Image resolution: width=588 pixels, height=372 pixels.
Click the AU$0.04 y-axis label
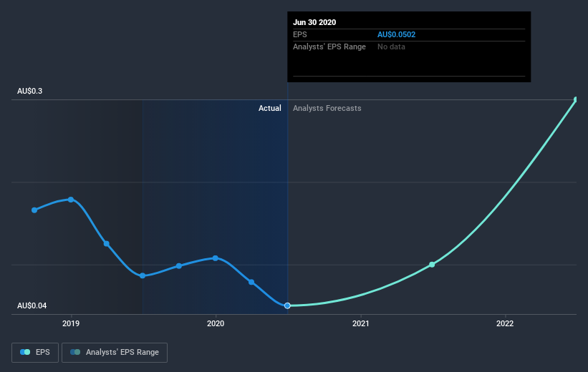(x=32, y=305)
